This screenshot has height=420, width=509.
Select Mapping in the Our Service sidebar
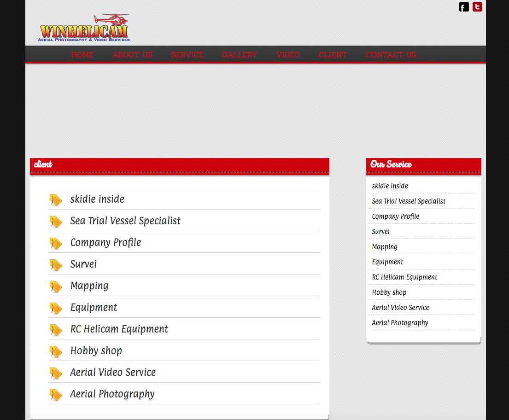[x=385, y=247]
